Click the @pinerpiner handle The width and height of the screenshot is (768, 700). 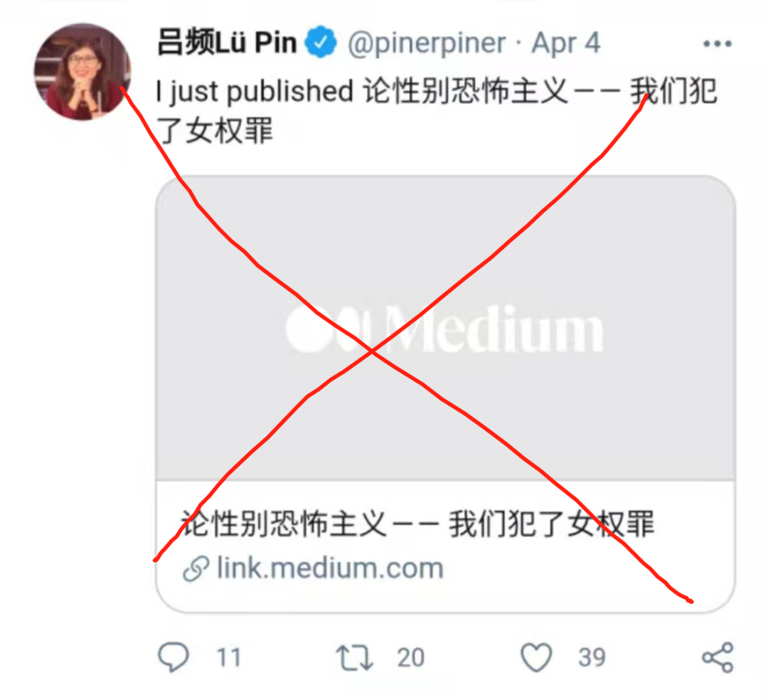pyautogui.click(x=427, y=43)
